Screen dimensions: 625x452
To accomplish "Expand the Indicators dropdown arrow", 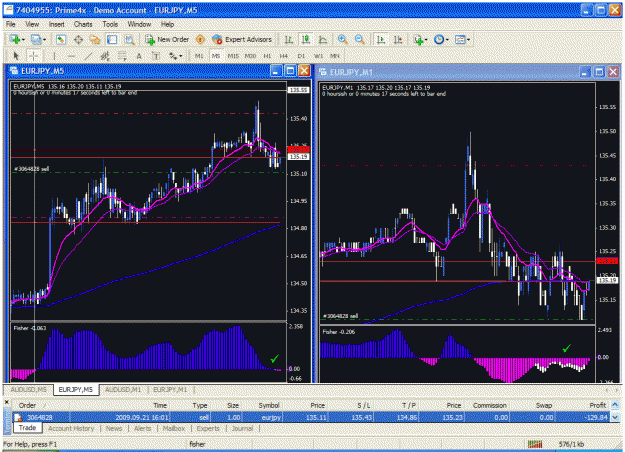I will pos(426,39).
